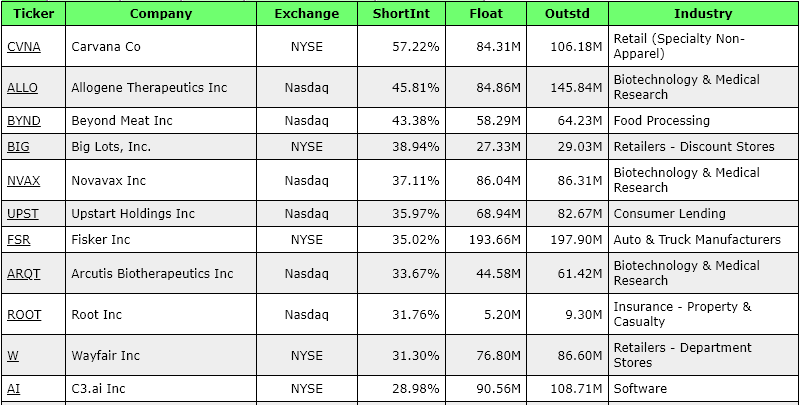Select the Industry column header
This screenshot has height=405, width=800.
703,14
